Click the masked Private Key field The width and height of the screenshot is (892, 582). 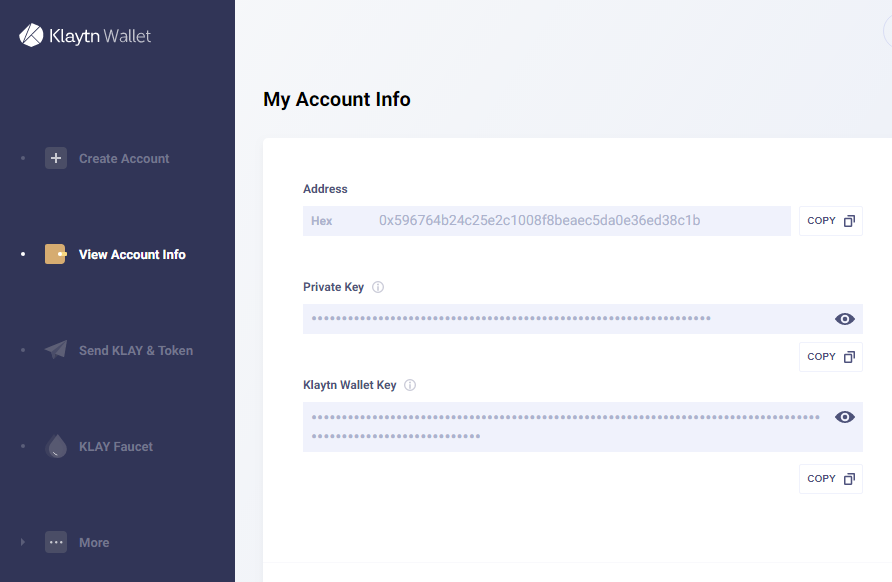(x=583, y=319)
